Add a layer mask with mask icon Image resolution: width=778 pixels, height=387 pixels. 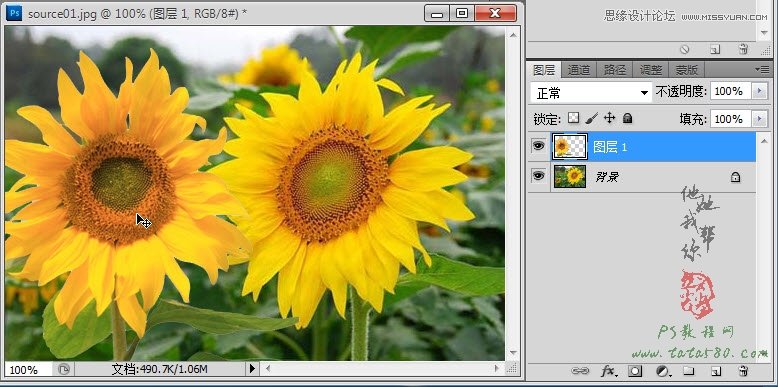pos(636,371)
